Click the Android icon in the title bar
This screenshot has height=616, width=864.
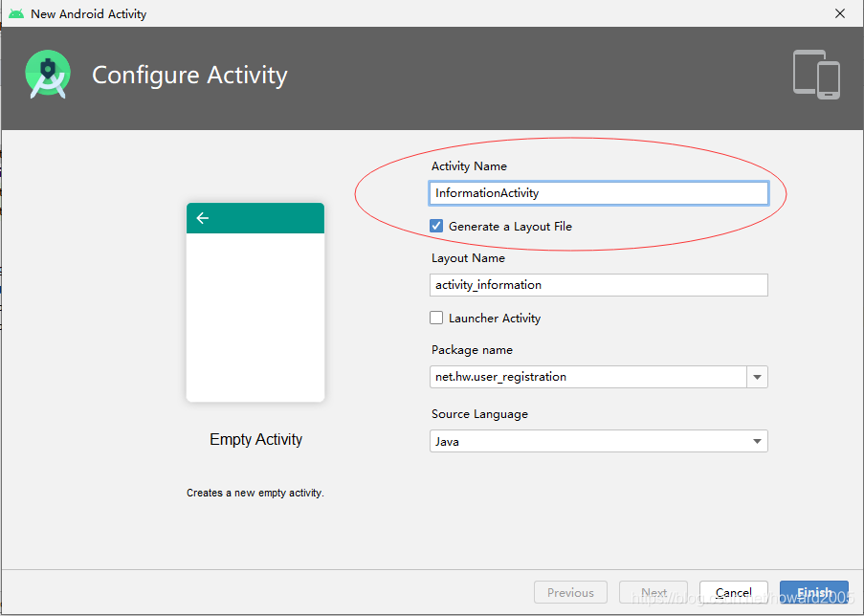pos(16,13)
